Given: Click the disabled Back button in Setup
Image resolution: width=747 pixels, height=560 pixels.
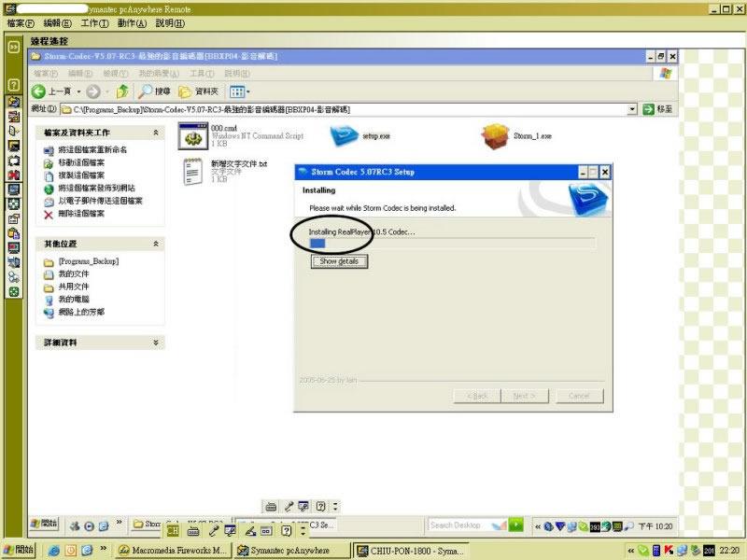Looking at the screenshot, I should pyautogui.click(x=477, y=396).
